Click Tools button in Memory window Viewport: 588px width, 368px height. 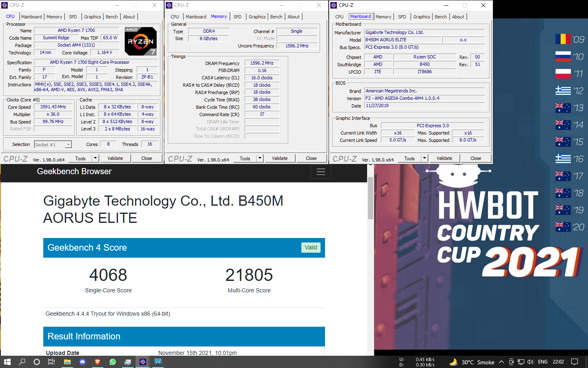245,158
